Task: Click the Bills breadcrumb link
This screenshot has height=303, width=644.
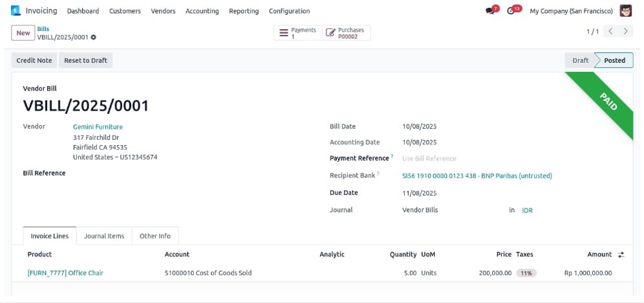Action: pos(43,29)
